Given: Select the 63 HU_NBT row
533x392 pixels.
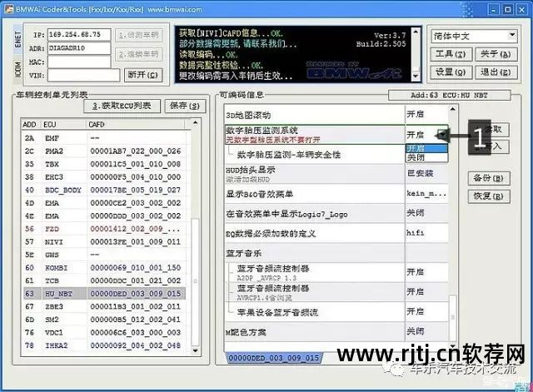Looking at the screenshot, I should click(105, 294).
